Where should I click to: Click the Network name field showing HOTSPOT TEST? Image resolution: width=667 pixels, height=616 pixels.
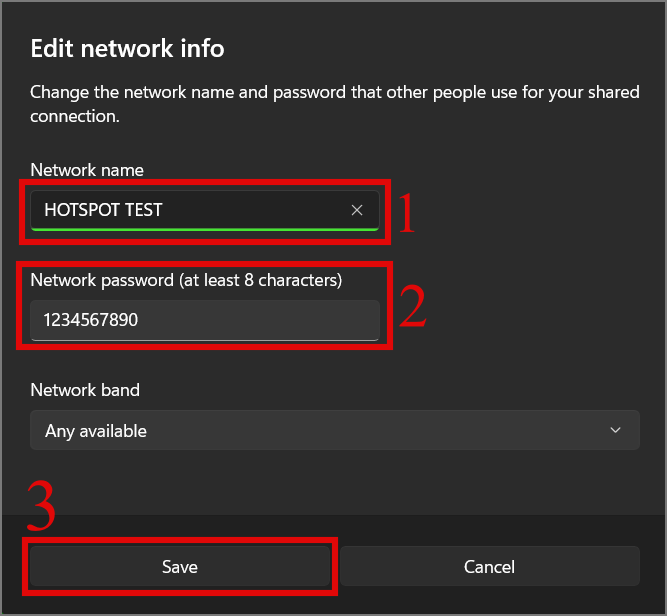click(x=205, y=211)
